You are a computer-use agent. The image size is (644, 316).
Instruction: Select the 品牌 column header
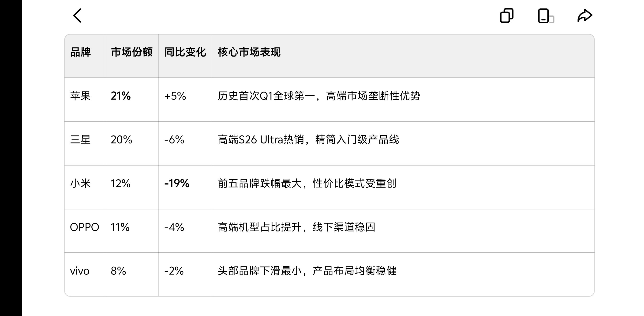pos(81,52)
